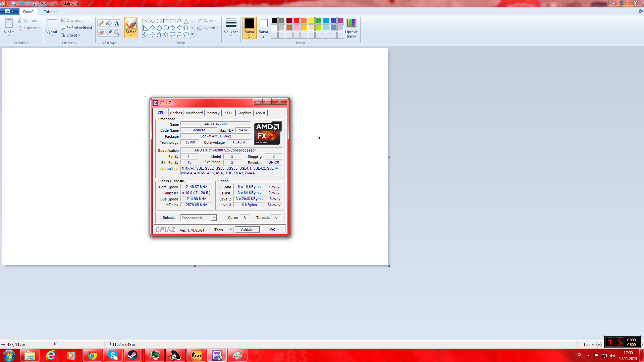Open the blue Paint file menu
This screenshot has width=644, height=362.
pos(9,11)
